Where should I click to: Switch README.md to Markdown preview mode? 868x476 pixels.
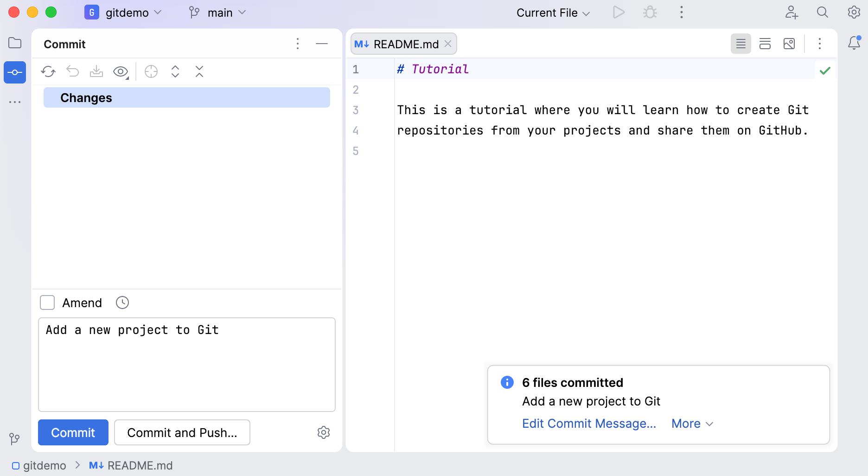pos(790,44)
